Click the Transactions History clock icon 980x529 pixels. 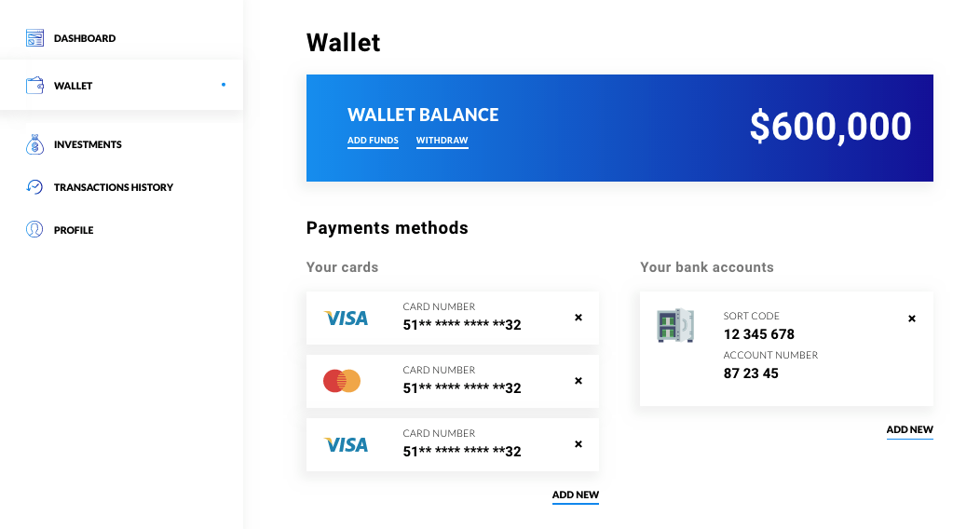click(34, 187)
